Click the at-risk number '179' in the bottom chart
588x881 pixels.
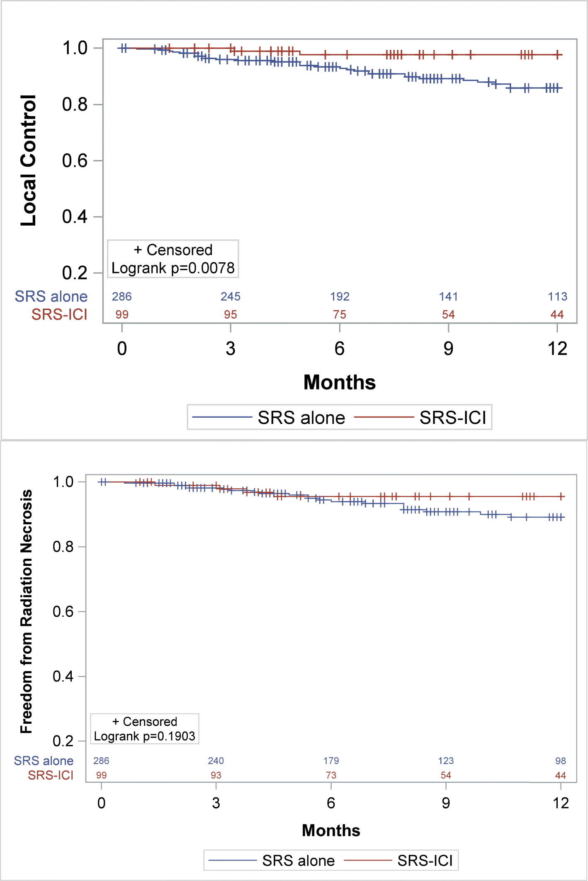click(331, 761)
